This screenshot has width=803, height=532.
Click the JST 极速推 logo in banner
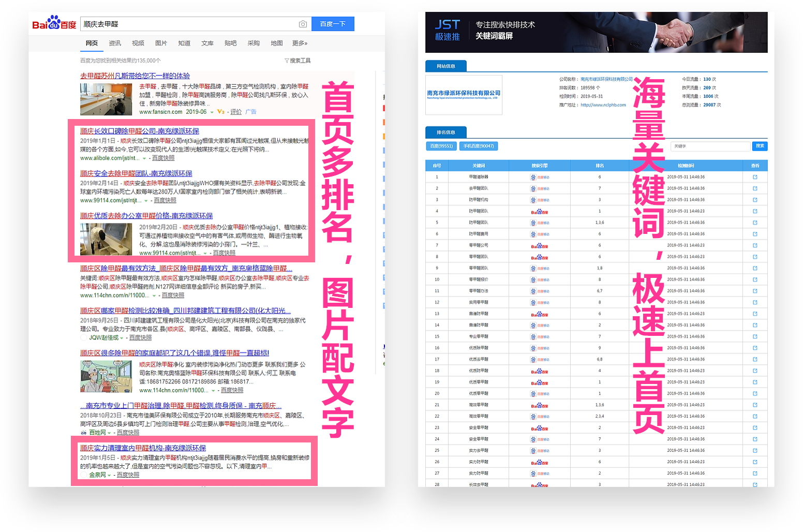(448, 30)
